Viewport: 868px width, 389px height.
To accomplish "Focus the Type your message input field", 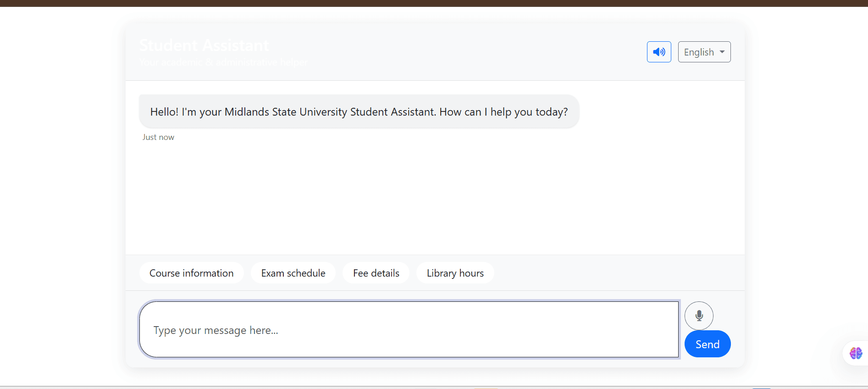I will tap(408, 329).
